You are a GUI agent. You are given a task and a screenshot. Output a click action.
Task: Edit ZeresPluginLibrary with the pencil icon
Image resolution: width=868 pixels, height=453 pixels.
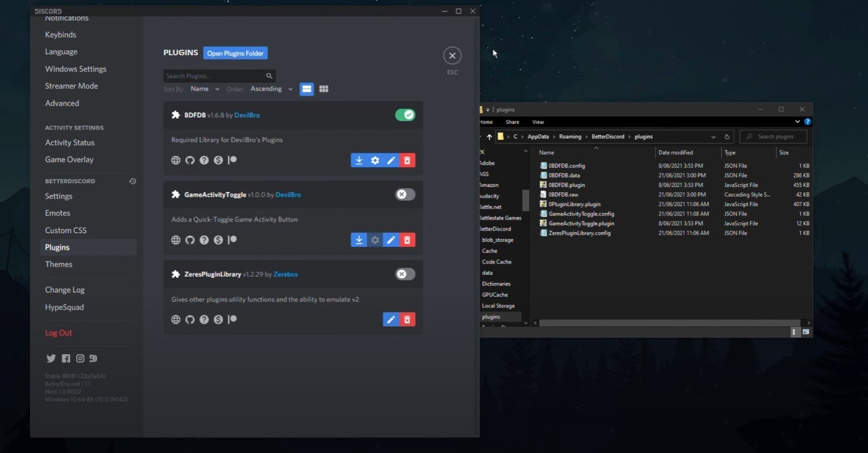pyautogui.click(x=390, y=319)
